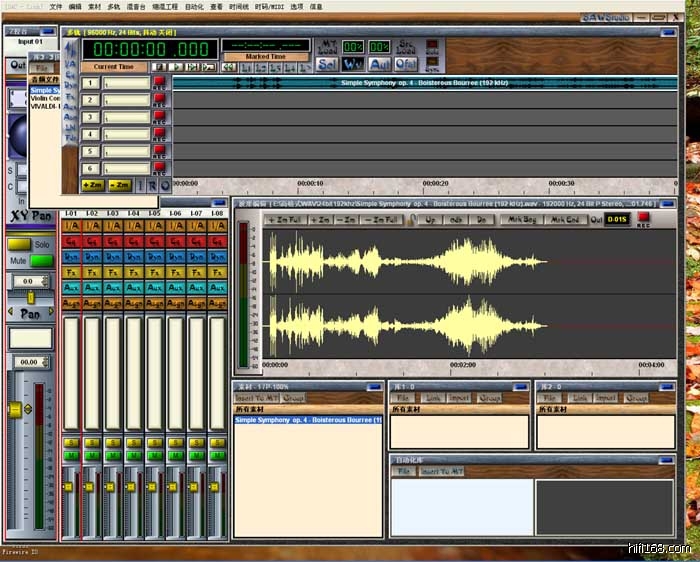The image size is (700, 562).
Task: Open the Aux module on mixer channel I-07
Action: point(196,287)
